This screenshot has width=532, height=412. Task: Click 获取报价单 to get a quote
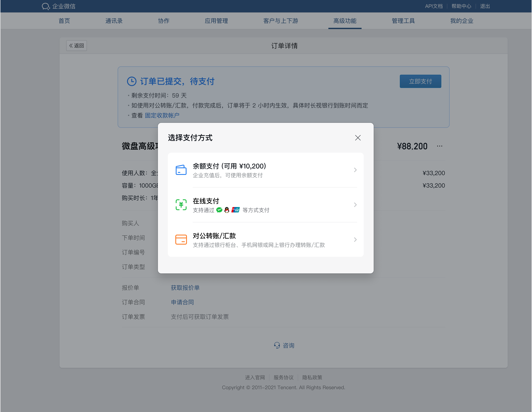click(x=185, y=288)
